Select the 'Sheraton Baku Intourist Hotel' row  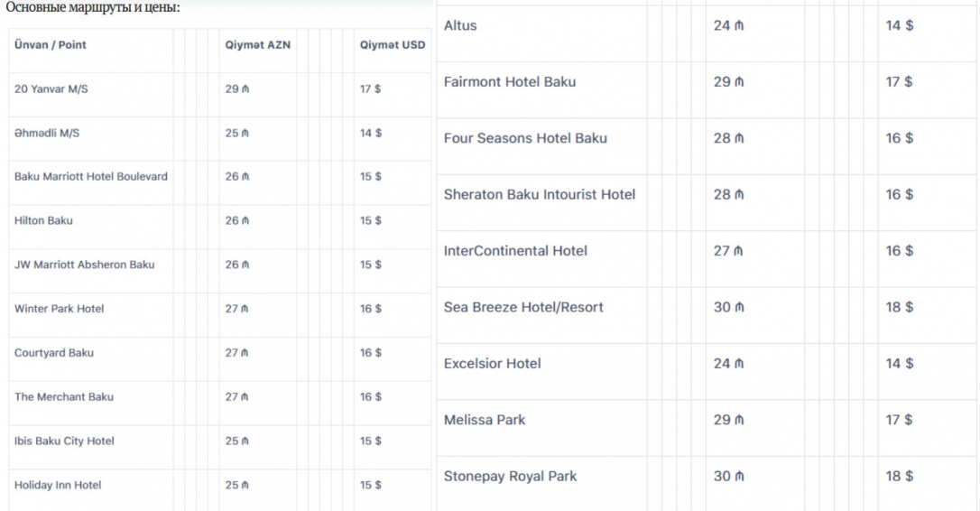(540, 194)
